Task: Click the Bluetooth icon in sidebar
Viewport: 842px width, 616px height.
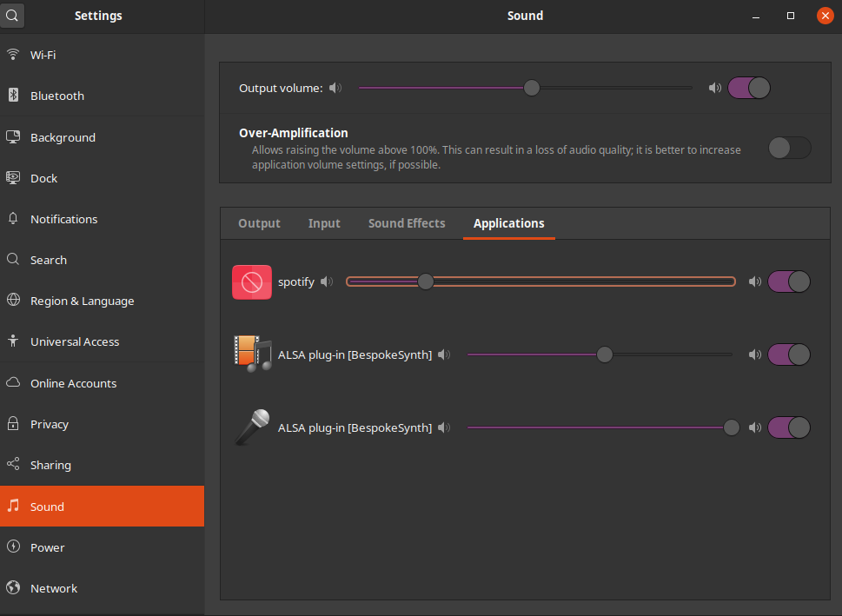Action: click(x=14, y=96)
